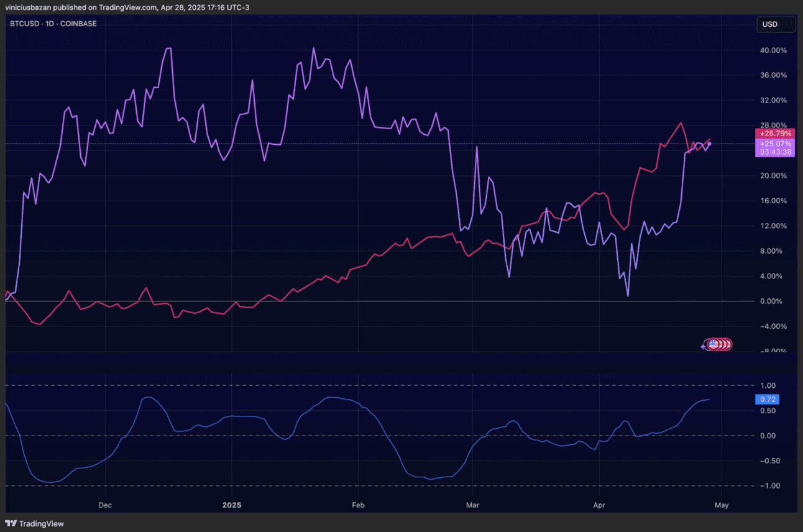
Task: Click the 2025 label on the time axis
Action: (231, 505)
